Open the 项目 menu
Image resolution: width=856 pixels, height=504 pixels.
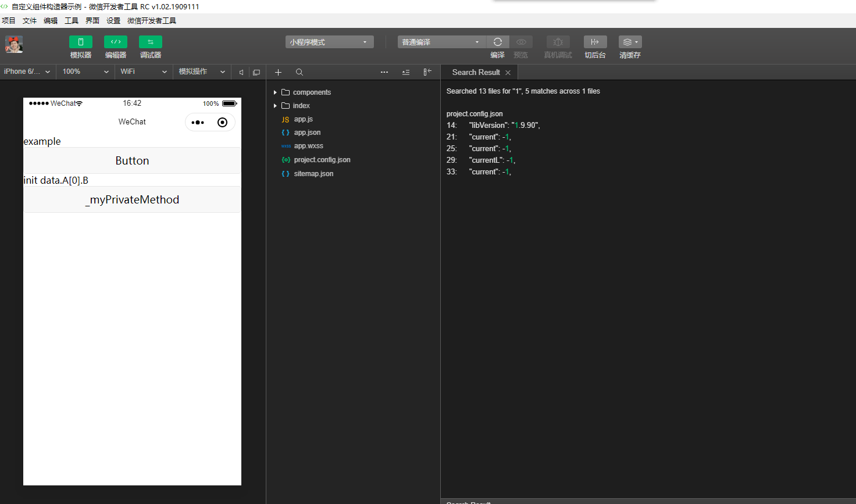tap(9, 21)
